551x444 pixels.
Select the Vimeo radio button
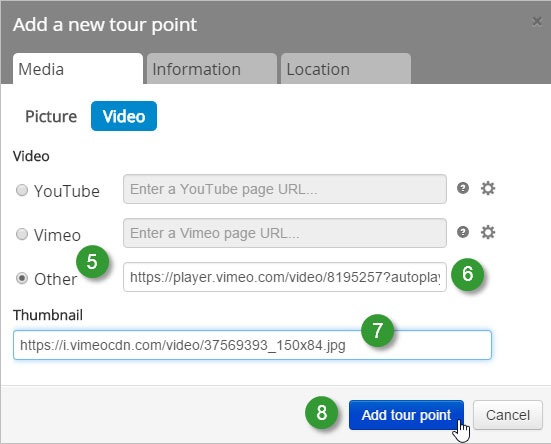tap(22, 234)
